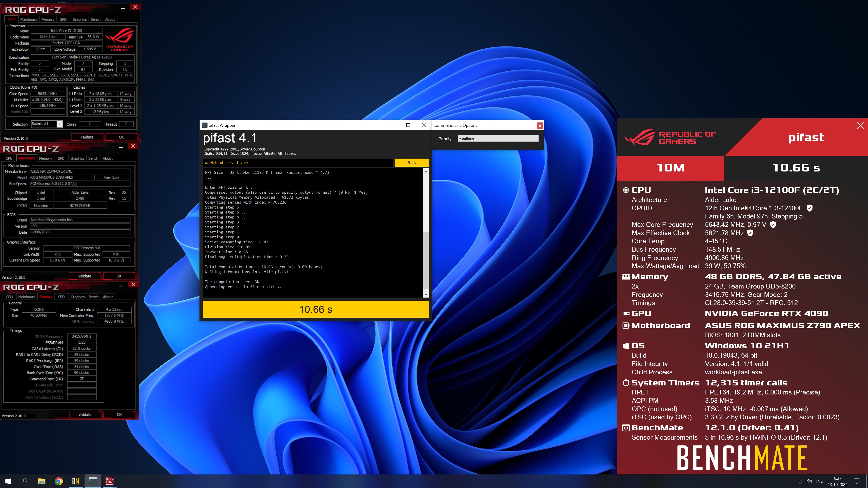
Task: Click OK in Memory CPU-Z window
Action: 119,415
